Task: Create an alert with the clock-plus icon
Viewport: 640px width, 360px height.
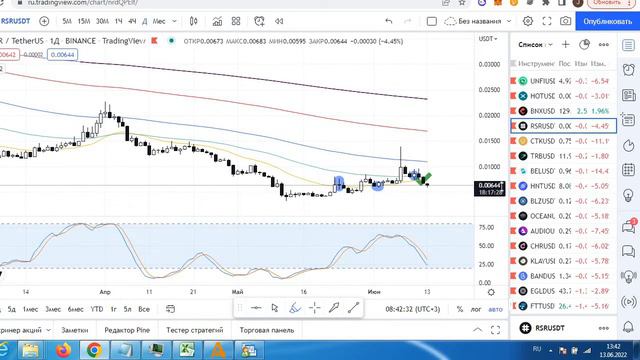Action: 259,21
